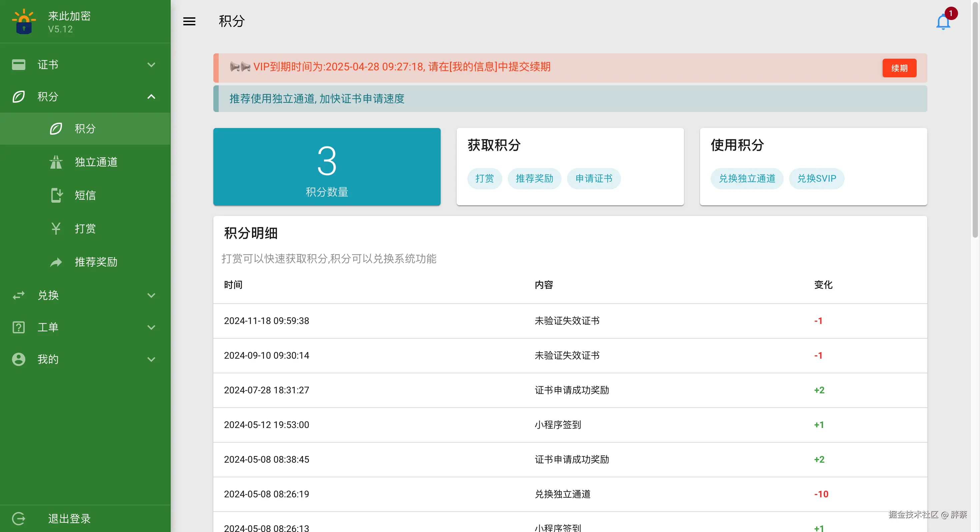
Task: Click the blue 积分数量 card
Action: click(327, 167)
